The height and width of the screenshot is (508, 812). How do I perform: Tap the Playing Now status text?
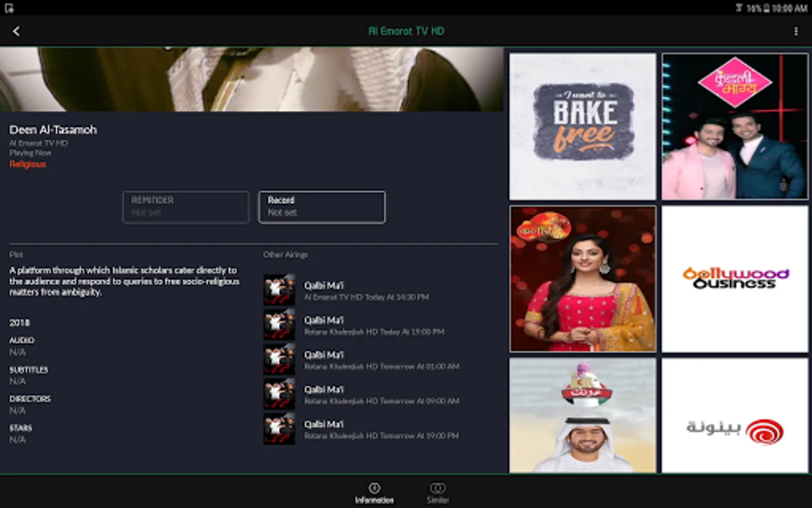click(30, 153)
